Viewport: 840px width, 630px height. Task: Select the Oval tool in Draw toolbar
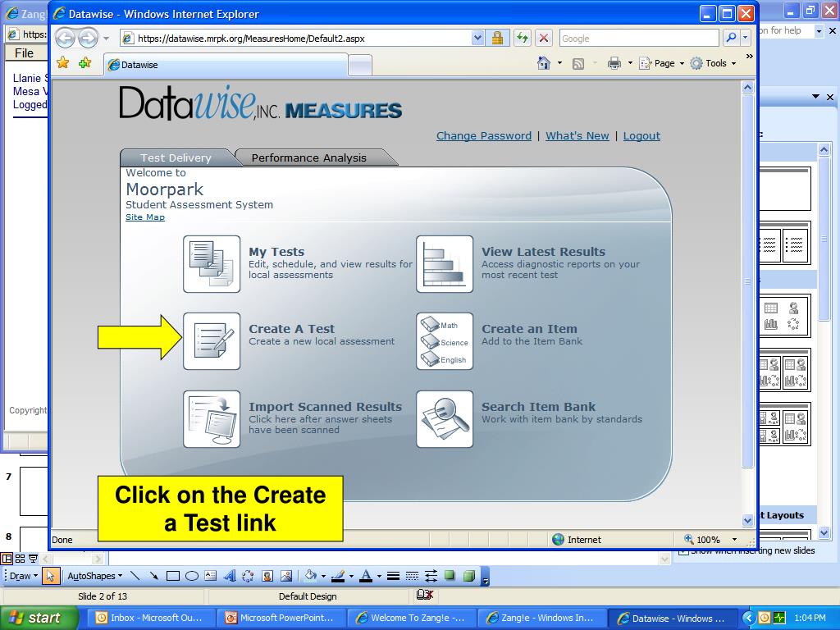pos(191,576)
